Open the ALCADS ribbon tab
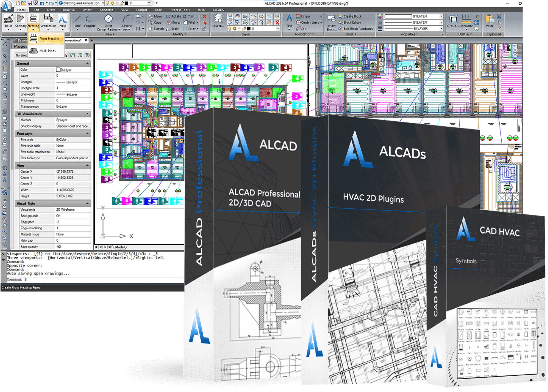 coord(218,10)
